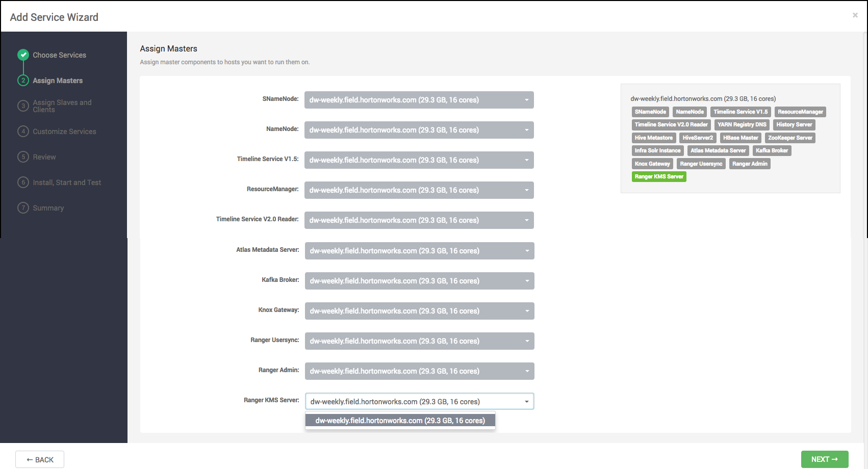Click the step 6 circle icon

tap(23, 182)
